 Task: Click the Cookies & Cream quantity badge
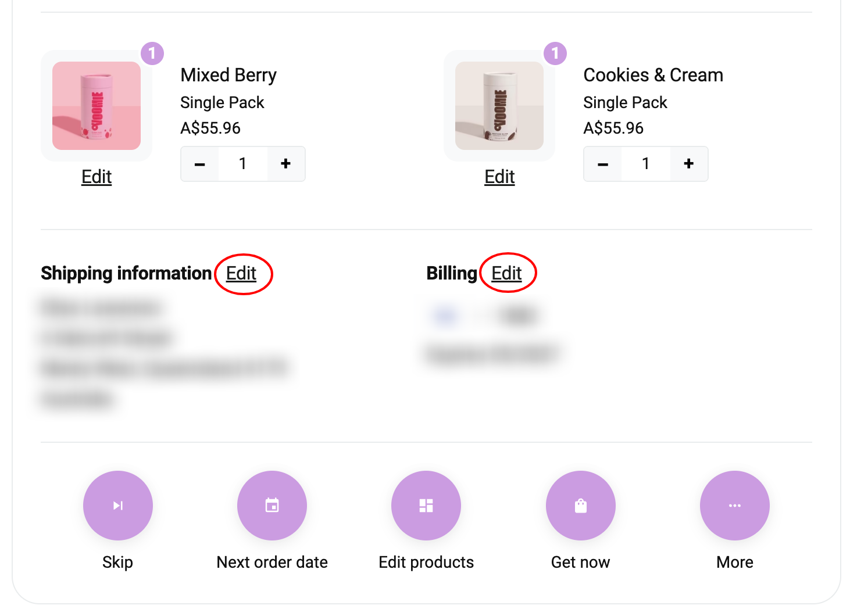[x=555, y=53]
